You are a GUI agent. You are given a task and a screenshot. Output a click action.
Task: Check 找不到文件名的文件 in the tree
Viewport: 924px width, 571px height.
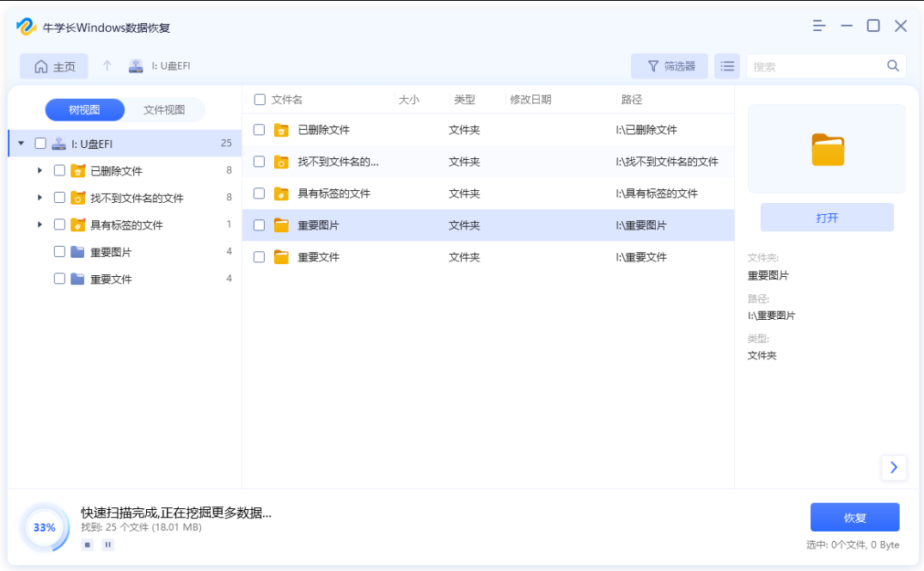coord(59,198)
